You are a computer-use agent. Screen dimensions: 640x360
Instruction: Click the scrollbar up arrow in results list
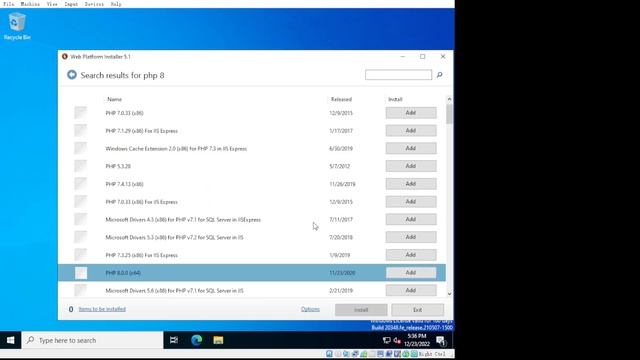tap(449, 99)
